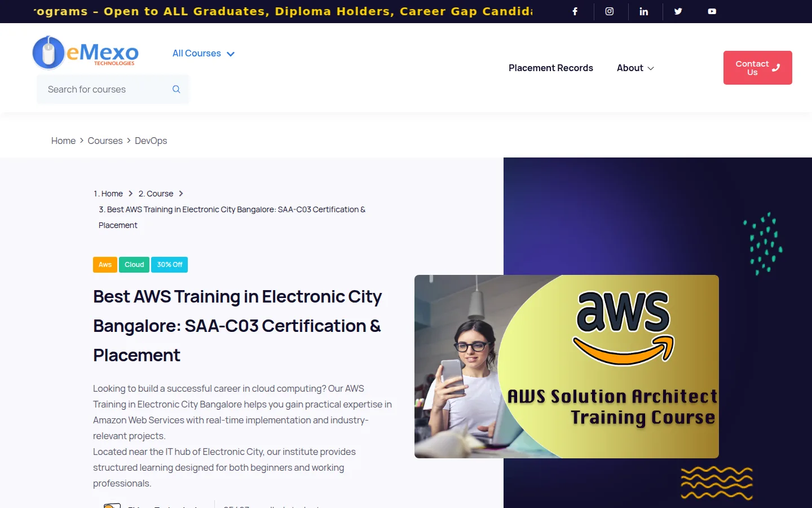Viewport: 812px width, 508px height.
Task: Open the YouTube social icon
Action: click(x=712, y=11)
